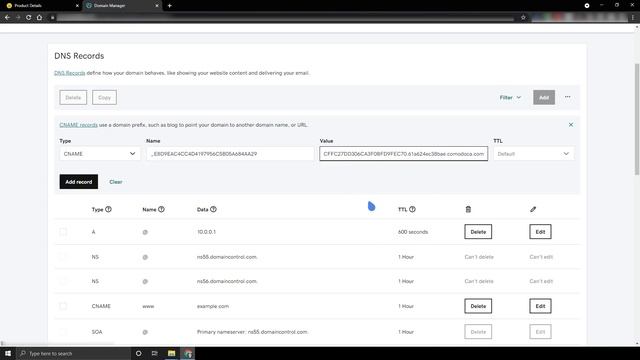
Task: Select the A record checkbox
Action: 63,232
